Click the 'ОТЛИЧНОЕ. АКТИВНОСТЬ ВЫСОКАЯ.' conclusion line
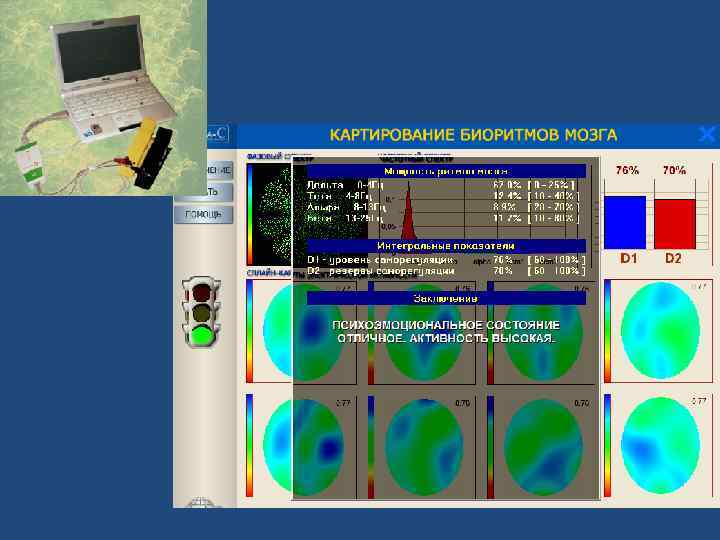Viewport: 720px width, 540px height. 446,338
